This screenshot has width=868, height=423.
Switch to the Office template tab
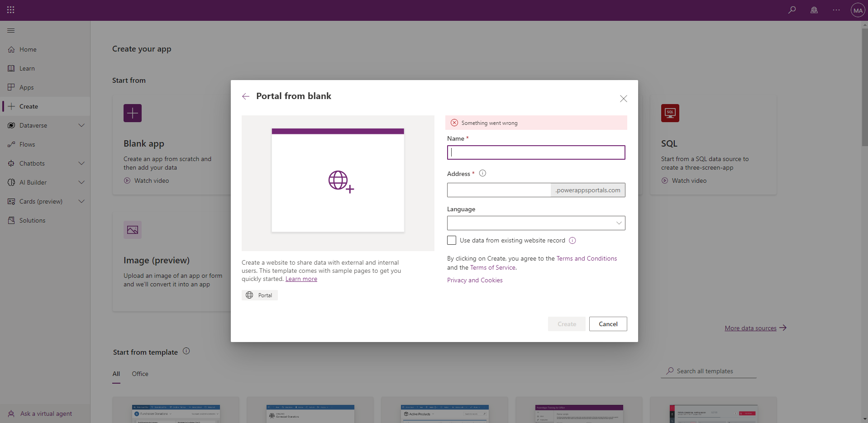point(140,374)
